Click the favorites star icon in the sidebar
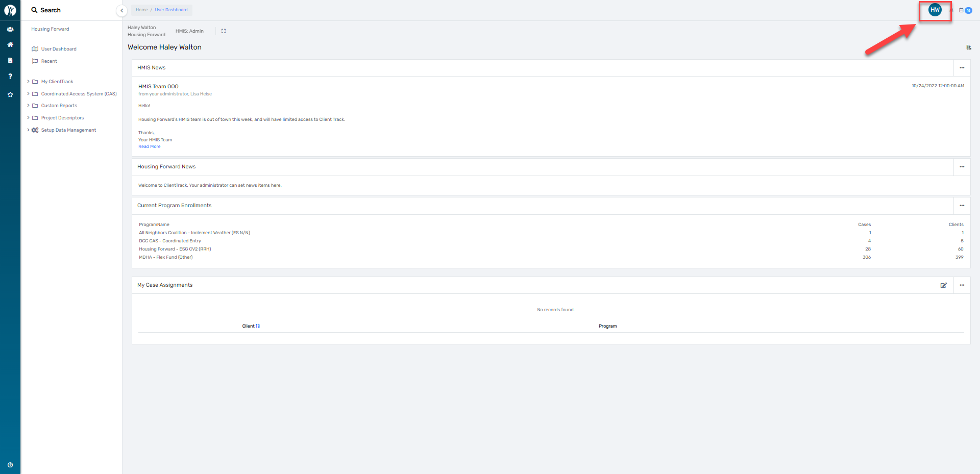Screen dimensions: 980x474 (10, 94)
